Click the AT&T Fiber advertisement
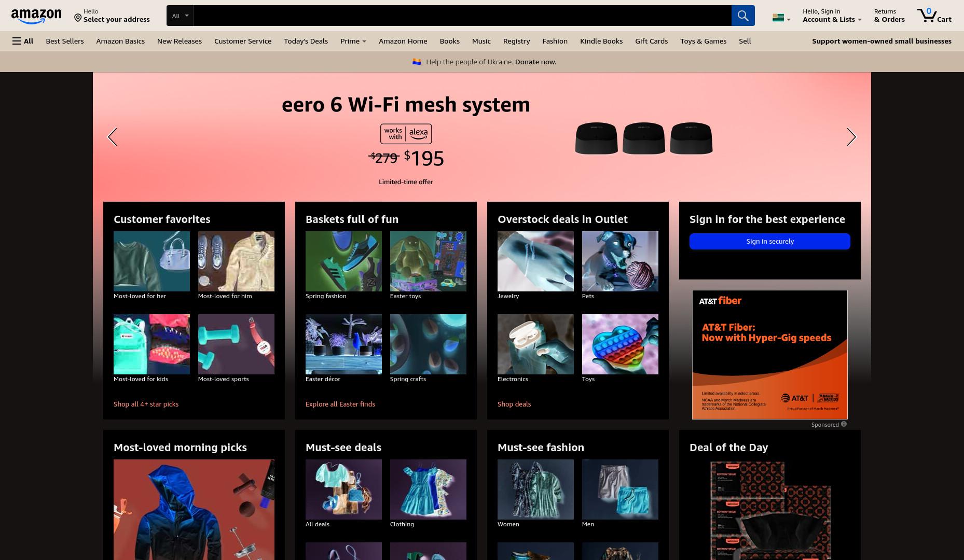 pos(770,355)
